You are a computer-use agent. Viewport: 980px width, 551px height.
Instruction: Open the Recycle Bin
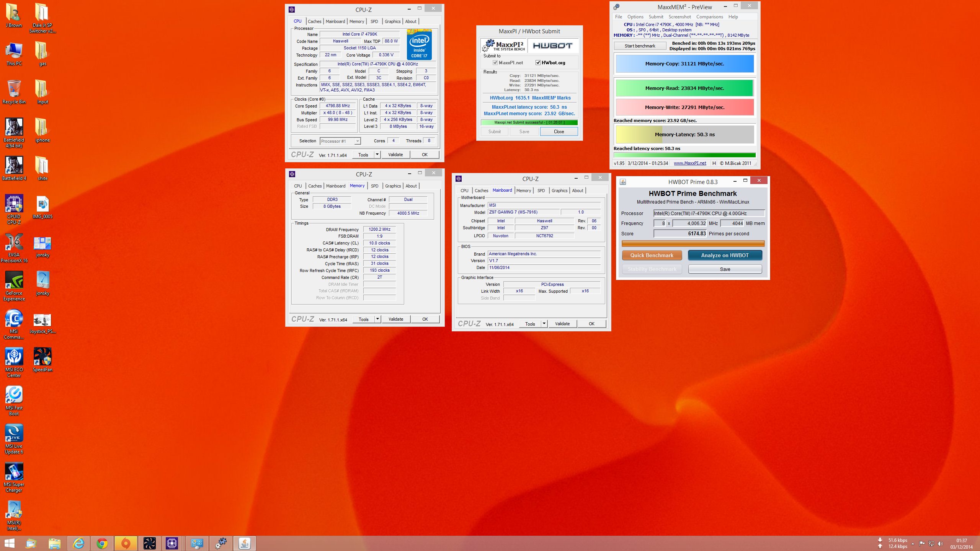tap(14, 92)
